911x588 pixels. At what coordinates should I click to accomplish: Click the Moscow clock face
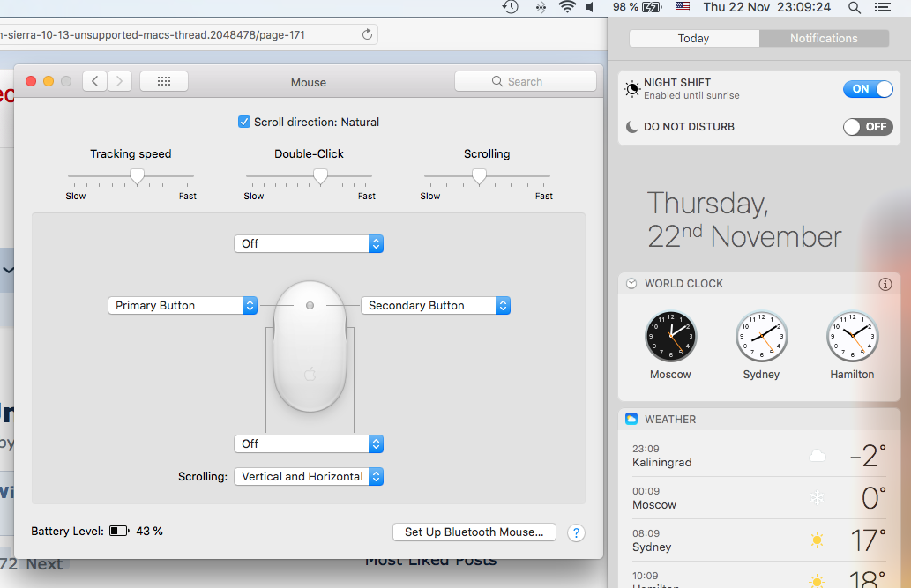click(670, 337)
